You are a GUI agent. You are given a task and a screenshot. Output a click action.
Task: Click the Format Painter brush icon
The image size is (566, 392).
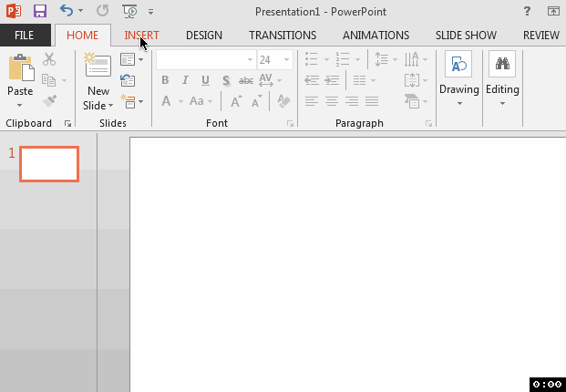49,101
